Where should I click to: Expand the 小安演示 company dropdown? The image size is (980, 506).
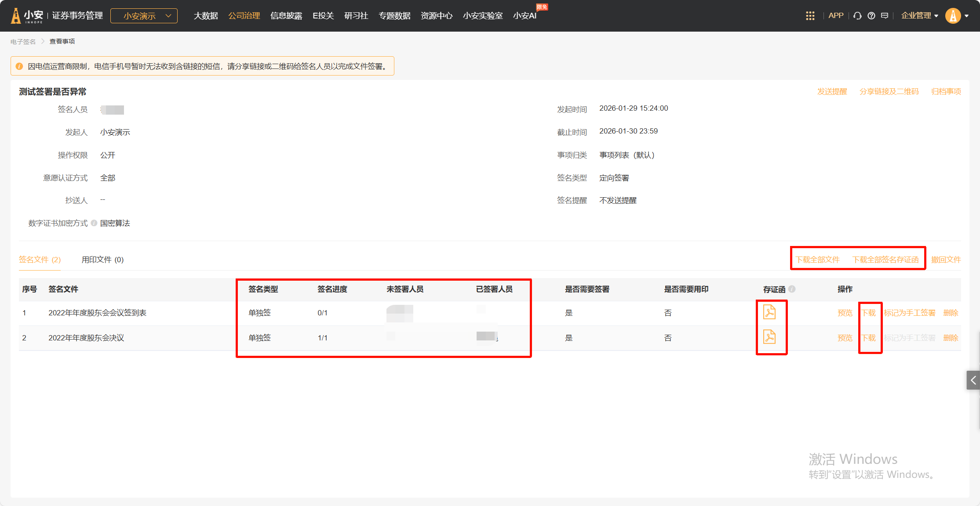pyautogui.click(x=144, y=16)
